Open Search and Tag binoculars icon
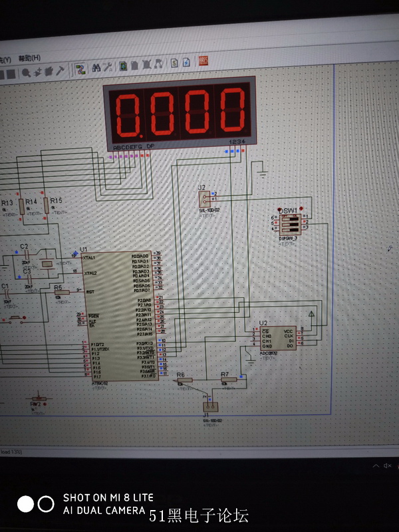Screen dimensions: 399x532 96,68
